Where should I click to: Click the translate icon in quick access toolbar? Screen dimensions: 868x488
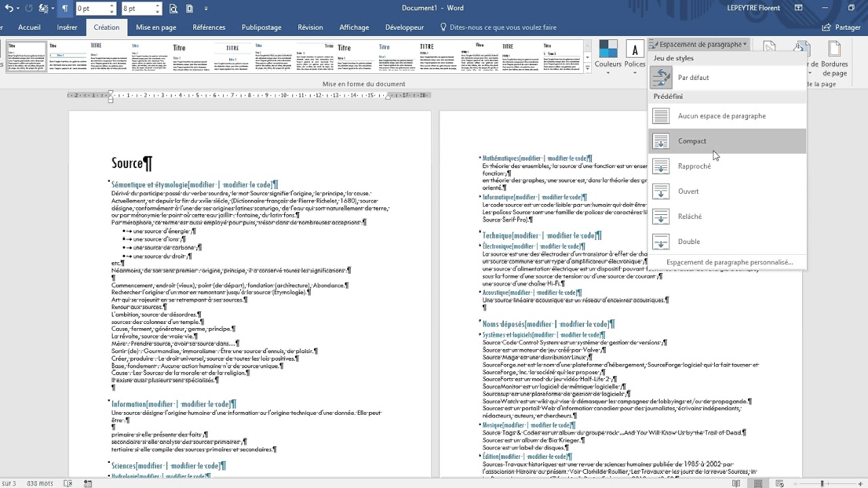pyautogui.click(x=43, y=8)
